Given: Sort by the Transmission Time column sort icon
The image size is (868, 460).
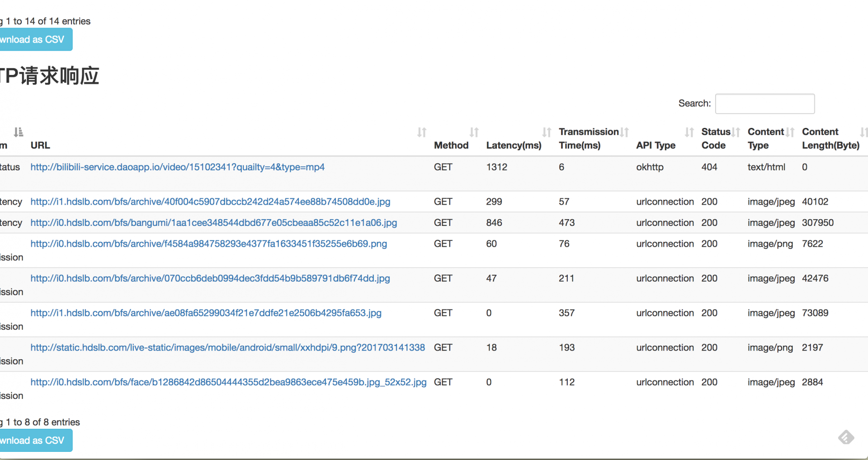Looking at the screenshot, I should point(624,132).
